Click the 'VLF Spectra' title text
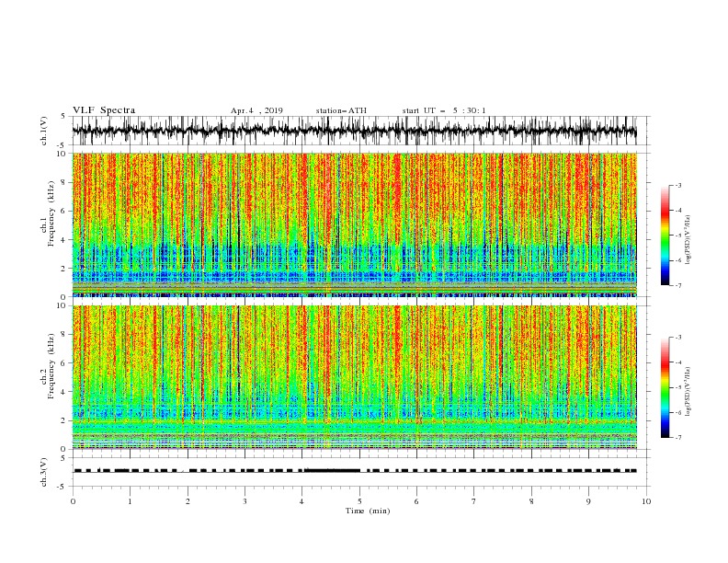 pyautogui.click(x=104, y=110)
